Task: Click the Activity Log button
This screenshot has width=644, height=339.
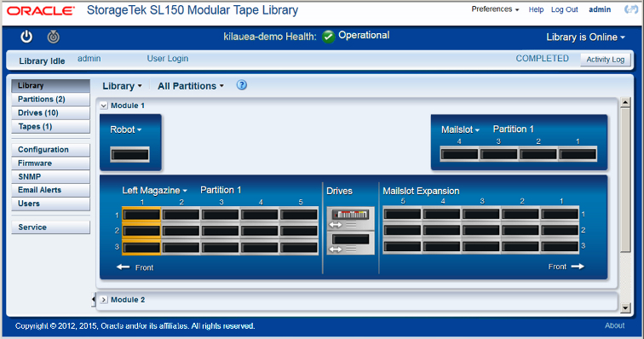Action: 605,59
